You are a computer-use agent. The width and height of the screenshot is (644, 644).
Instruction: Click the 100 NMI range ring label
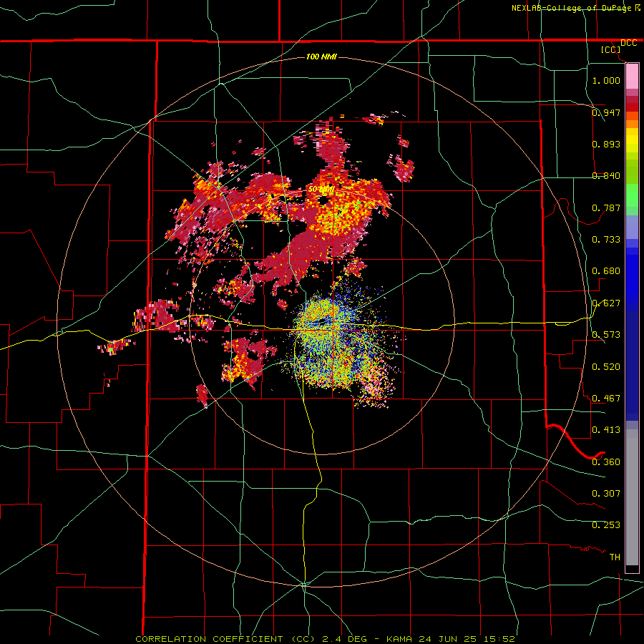point(321,57)
